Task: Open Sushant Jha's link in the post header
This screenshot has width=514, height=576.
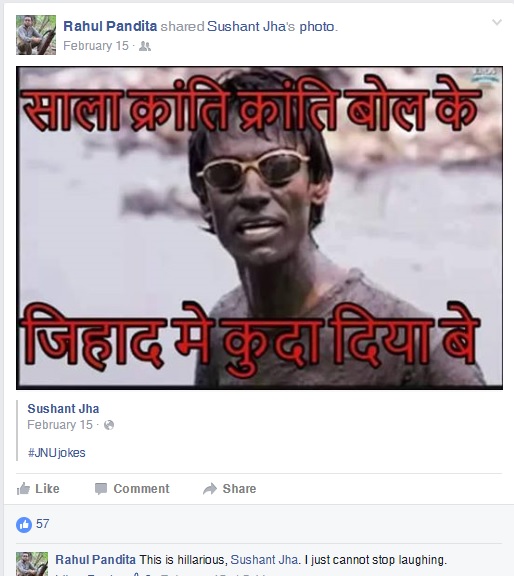Action: click(x=251, y=26)
